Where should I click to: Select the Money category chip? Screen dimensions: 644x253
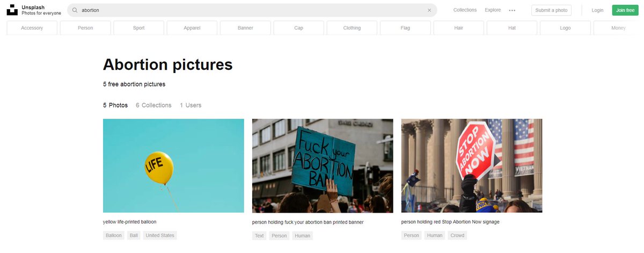[x=618, y=28]
